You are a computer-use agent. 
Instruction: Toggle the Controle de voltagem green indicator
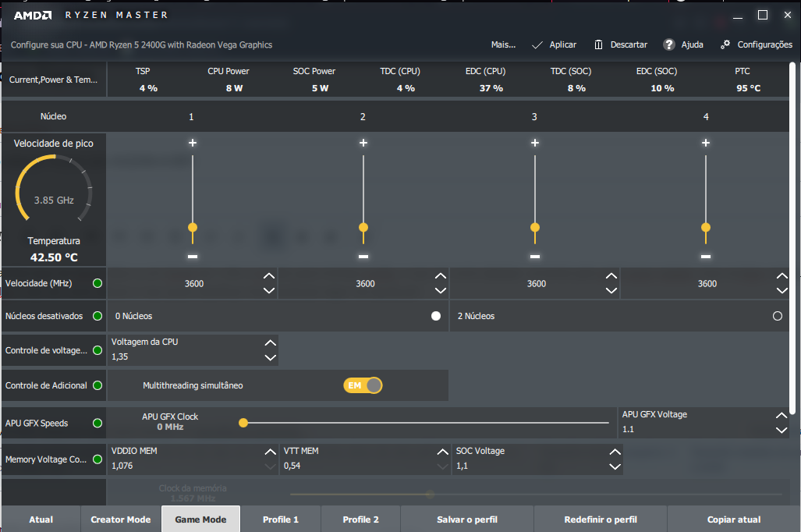coord(97,350)
